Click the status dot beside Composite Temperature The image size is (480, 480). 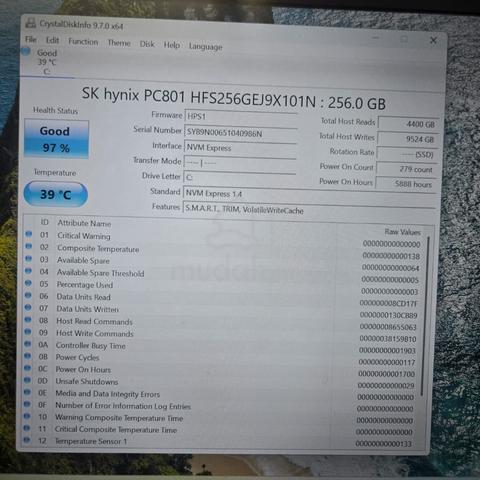point(29,246)
